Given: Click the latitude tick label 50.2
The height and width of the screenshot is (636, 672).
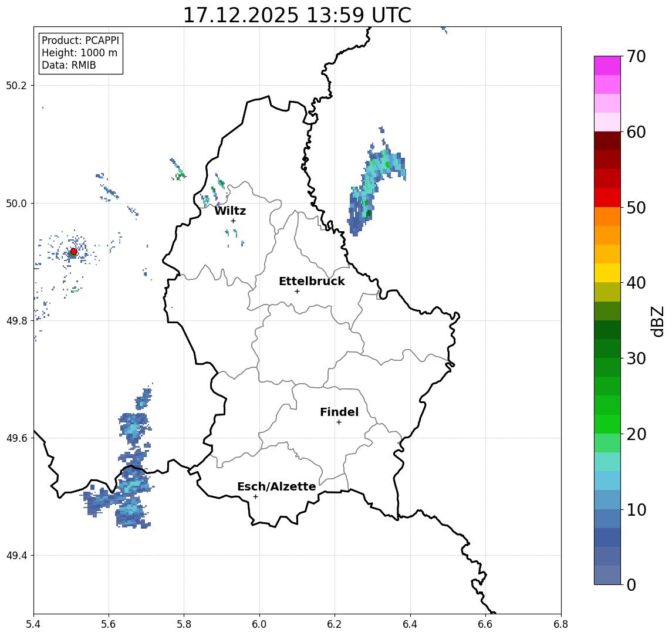Looking at the screenshot, I should tap(16, 85).
